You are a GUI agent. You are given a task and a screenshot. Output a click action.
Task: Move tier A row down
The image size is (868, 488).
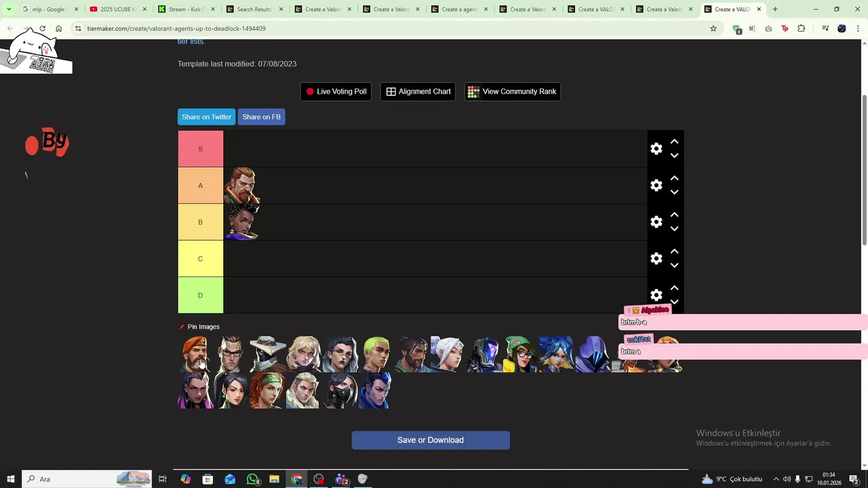675,192
